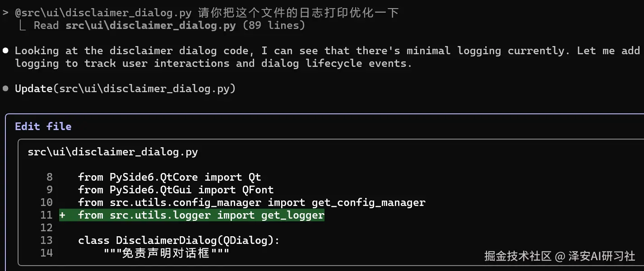This screenshot has height=271, width=644.
Task: Click the > prompt symbol at top
Action: pos(5,13)
